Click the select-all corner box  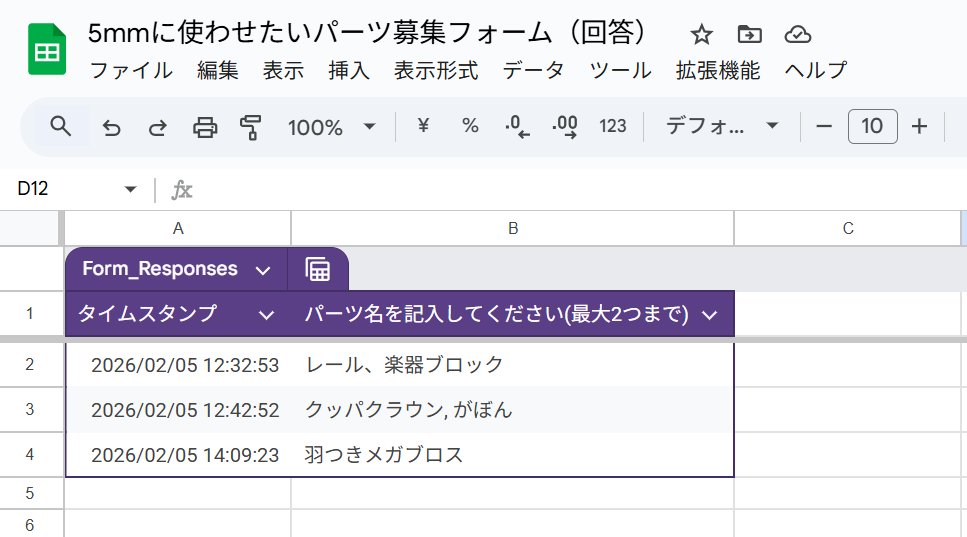[30, 229]
